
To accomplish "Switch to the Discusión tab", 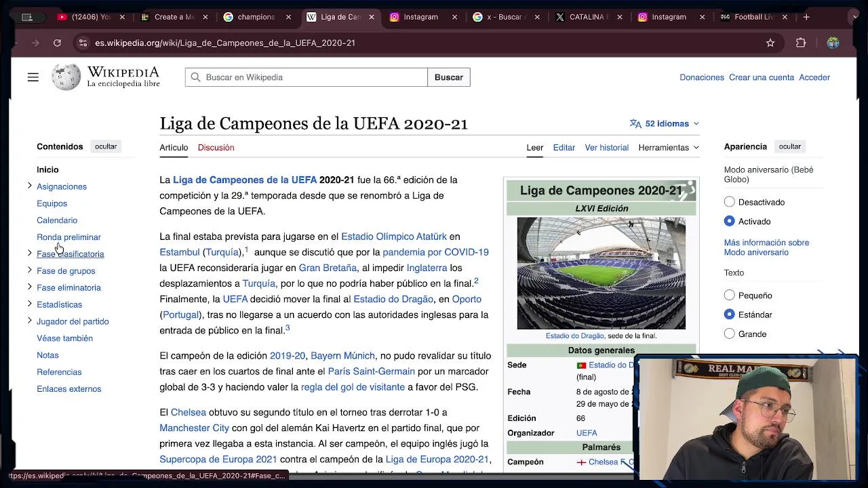I will (x=216, y=147).
